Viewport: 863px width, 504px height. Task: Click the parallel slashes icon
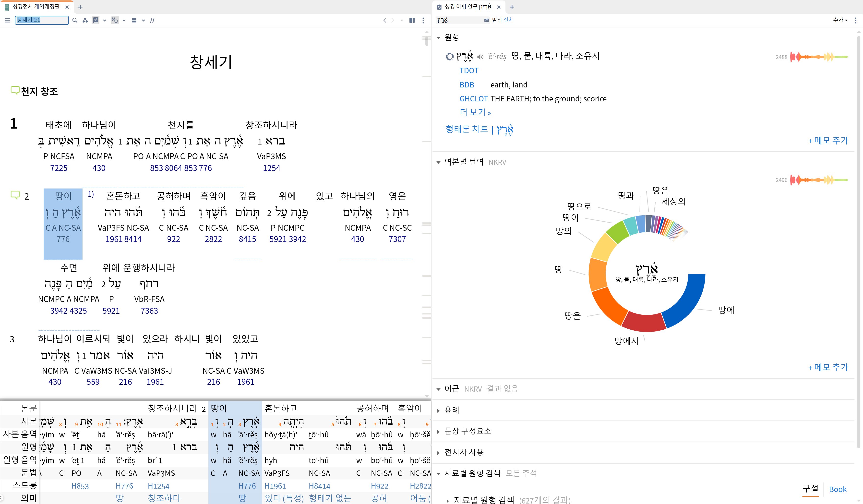152,20
